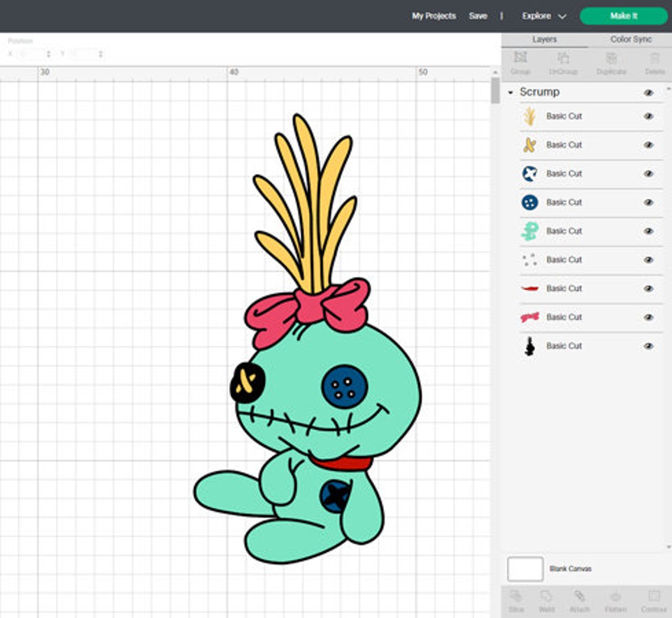Click the Blank Canvas color swatch
Screen dimensions: 672x618
(525, 569)
